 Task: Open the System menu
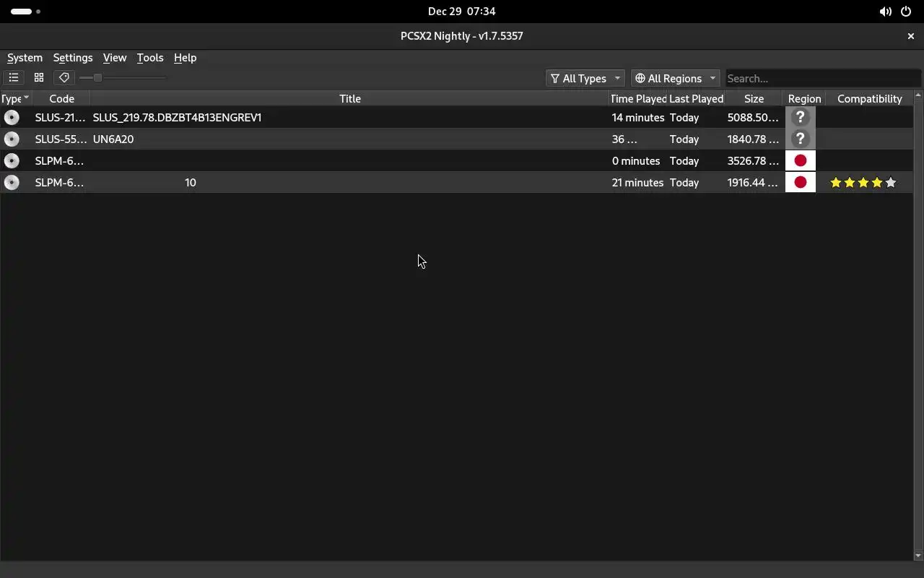pos(25,58)
